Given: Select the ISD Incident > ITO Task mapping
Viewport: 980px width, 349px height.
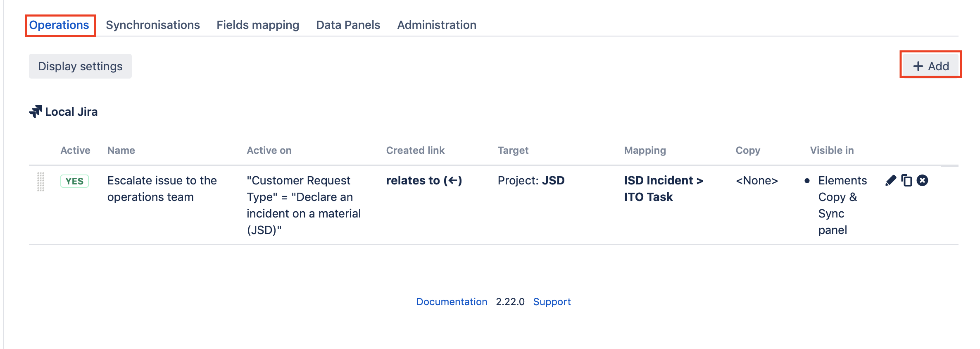Looking at the screenshot, I should tap(663, 189).
